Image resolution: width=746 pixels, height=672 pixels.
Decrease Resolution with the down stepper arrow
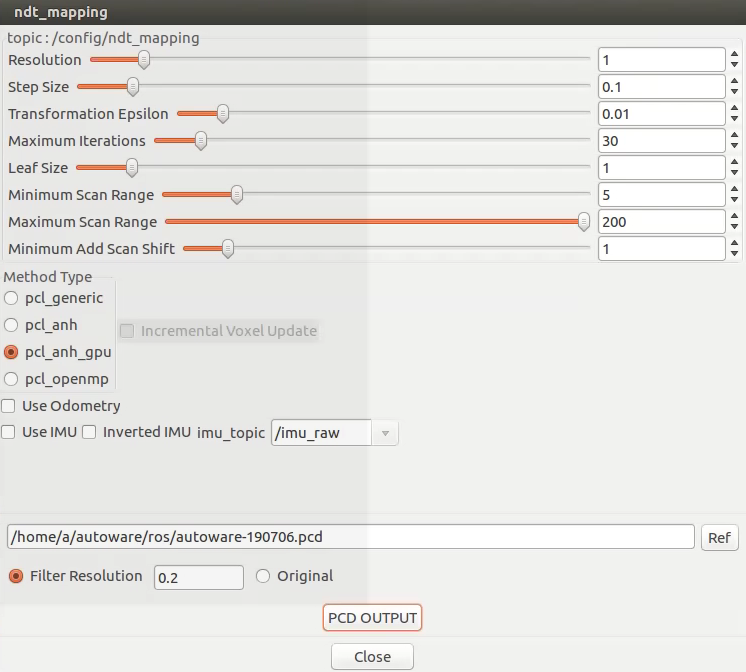click(x=735, y=65)
